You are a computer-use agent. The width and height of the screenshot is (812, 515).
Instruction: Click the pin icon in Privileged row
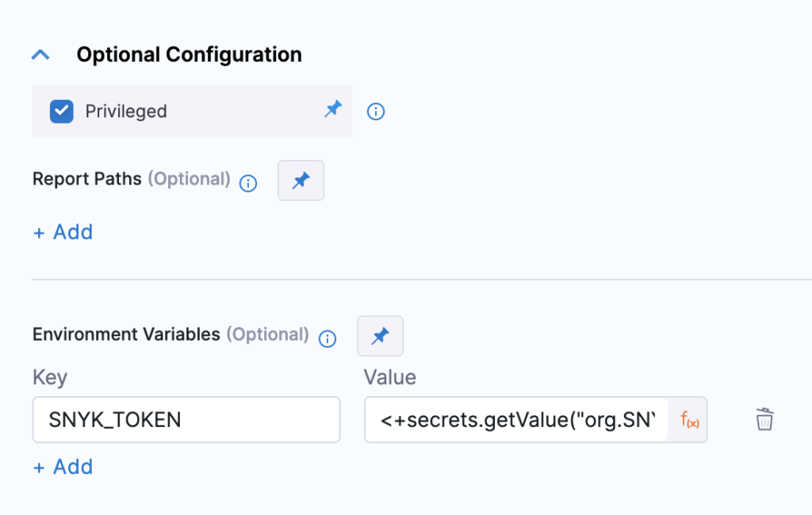333,109
